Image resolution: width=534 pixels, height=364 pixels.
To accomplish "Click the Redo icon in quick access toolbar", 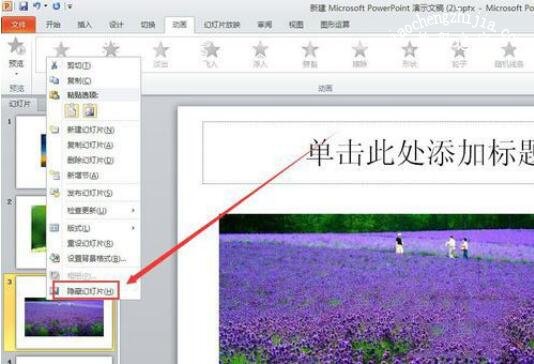I will (x=56, y=6).
